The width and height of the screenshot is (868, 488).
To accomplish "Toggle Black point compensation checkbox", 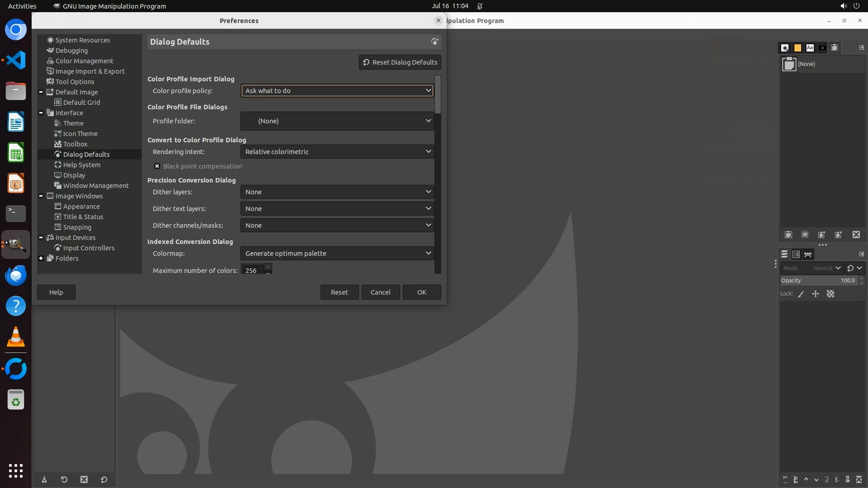I will (x=157, y=166).
